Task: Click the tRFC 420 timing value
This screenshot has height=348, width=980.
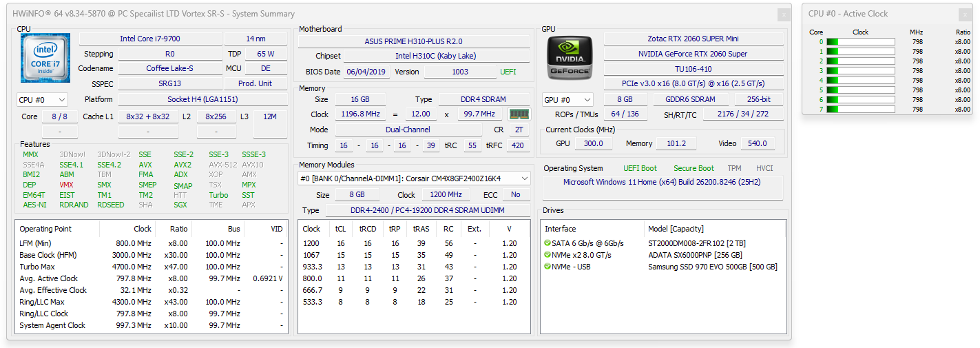Action: (519, 145)
